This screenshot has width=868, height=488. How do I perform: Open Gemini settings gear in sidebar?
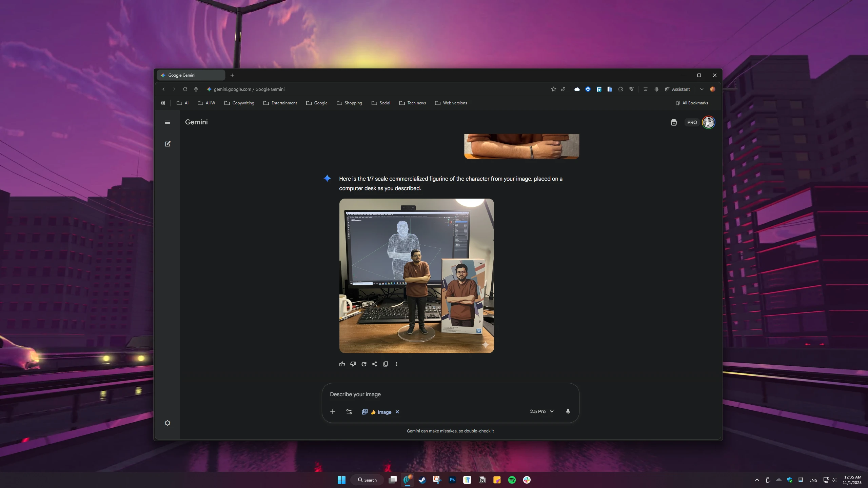click(x=167, y=423)
